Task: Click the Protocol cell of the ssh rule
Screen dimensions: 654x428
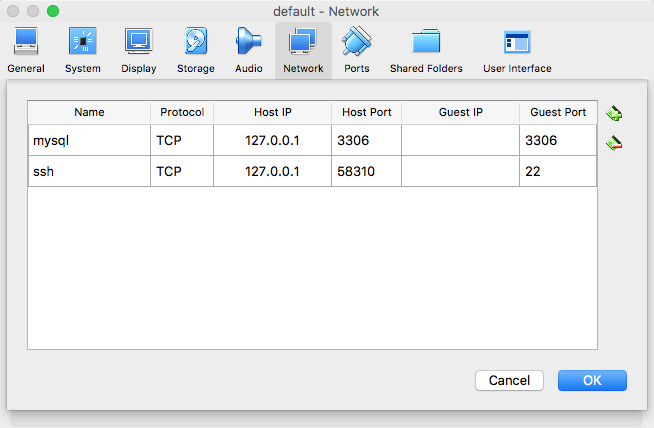Action: click(x=181, y=171)
